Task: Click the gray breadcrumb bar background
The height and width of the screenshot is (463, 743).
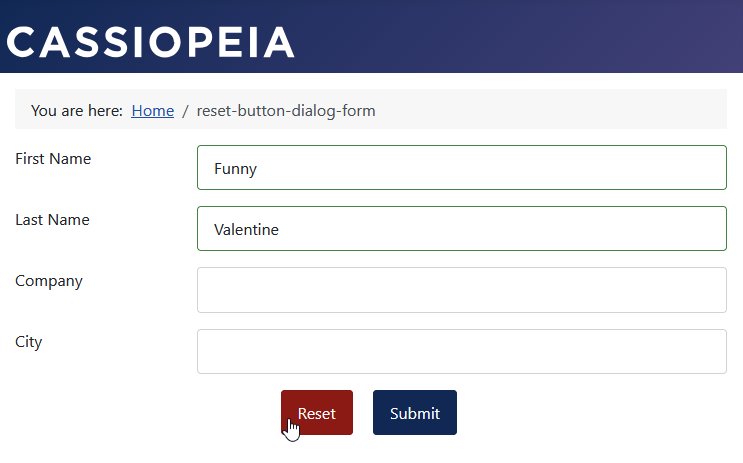Action: coord(550,109)
